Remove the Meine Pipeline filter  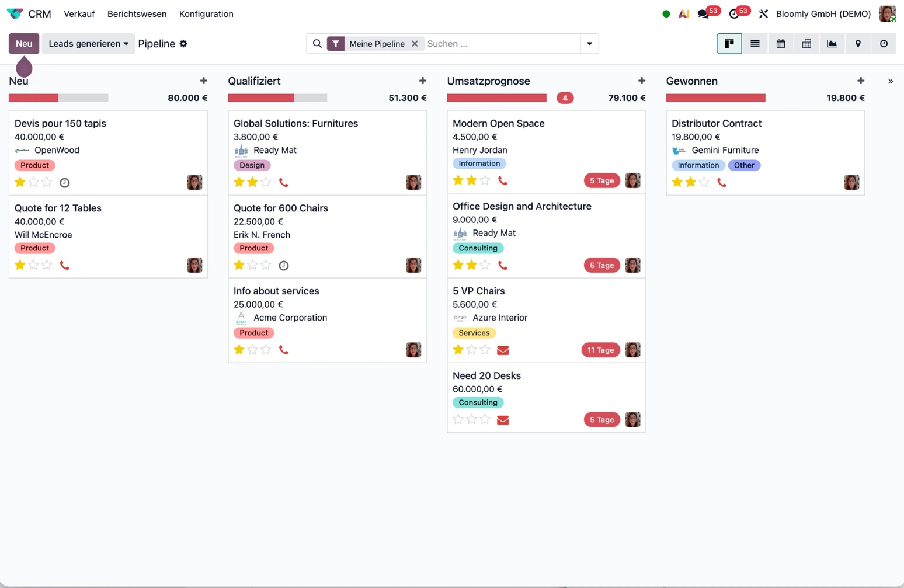415,43
